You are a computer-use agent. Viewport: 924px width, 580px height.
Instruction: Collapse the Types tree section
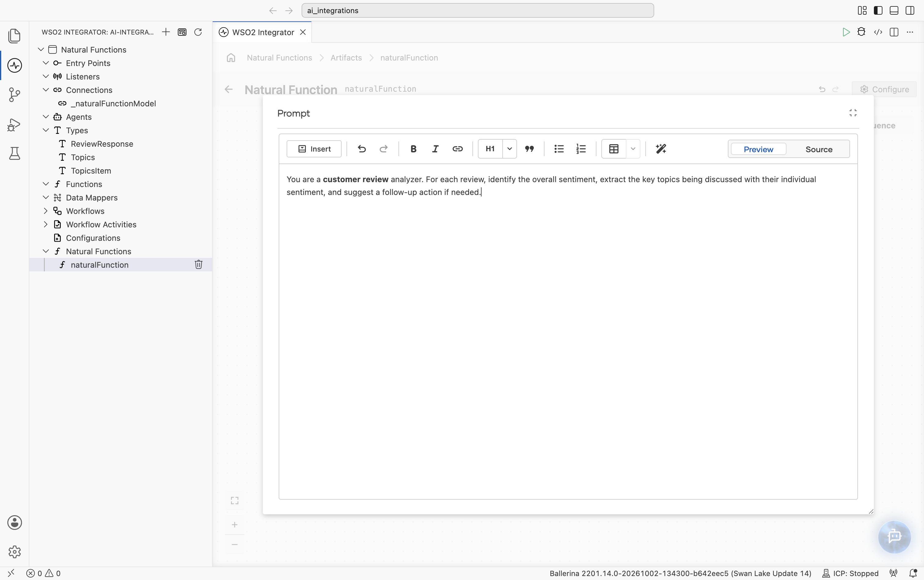46,130
